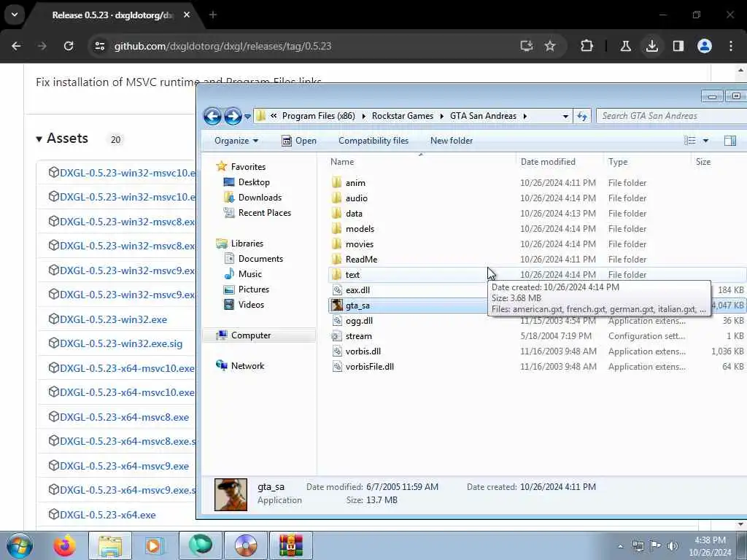This screenshot has width=747, height=560.
Task: Click Compatibility files in the toolbar
Action: 373,141
